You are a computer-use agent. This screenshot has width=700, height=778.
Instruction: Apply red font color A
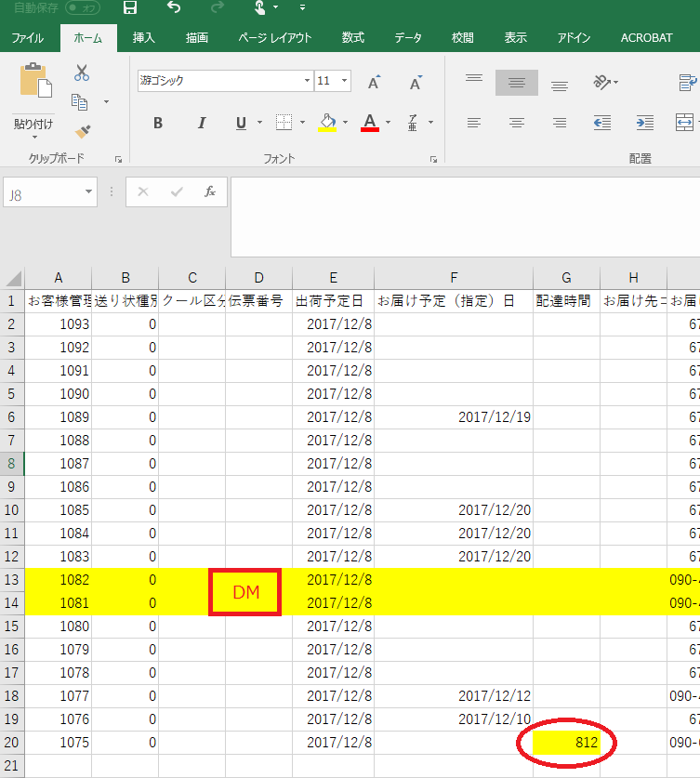370,122
